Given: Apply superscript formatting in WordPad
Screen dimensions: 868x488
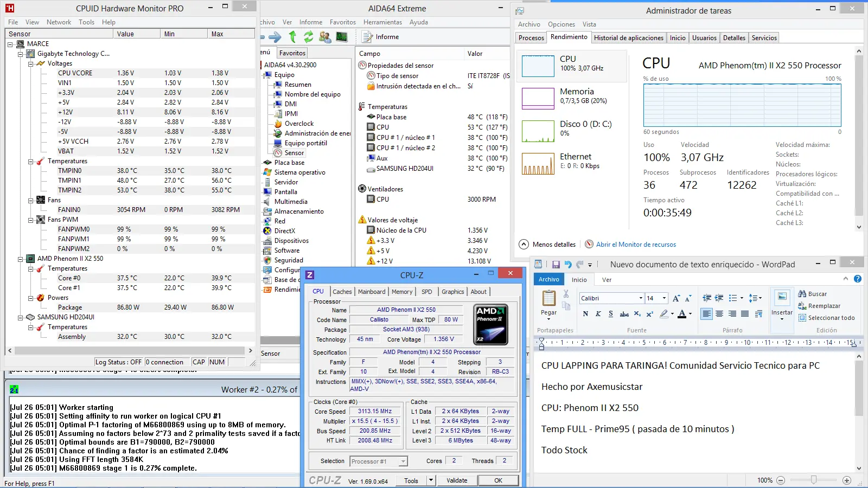Looking at the screenshot, I should click(x=649, y=314).
